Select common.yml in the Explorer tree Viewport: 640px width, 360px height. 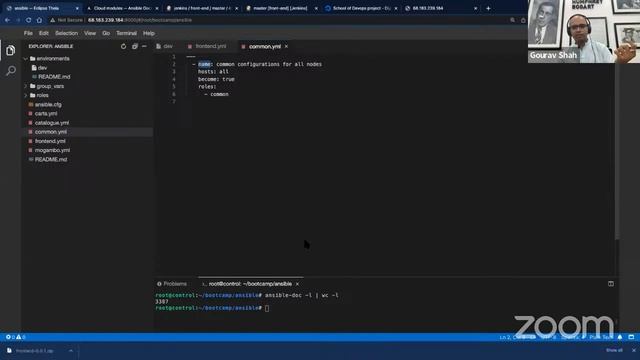pyautogui.click(x=88, y=132)
